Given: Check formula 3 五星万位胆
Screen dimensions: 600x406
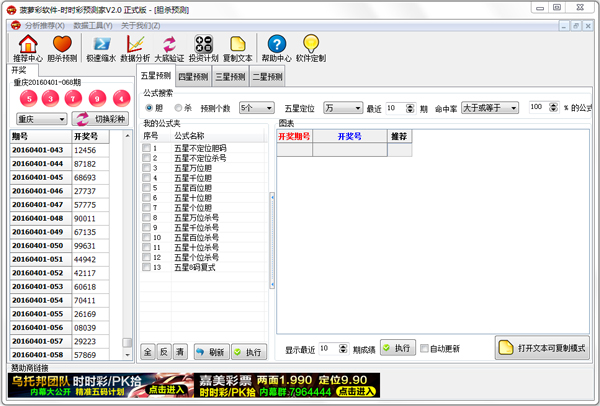Looking at the screenshot, I should pos(146,168).
